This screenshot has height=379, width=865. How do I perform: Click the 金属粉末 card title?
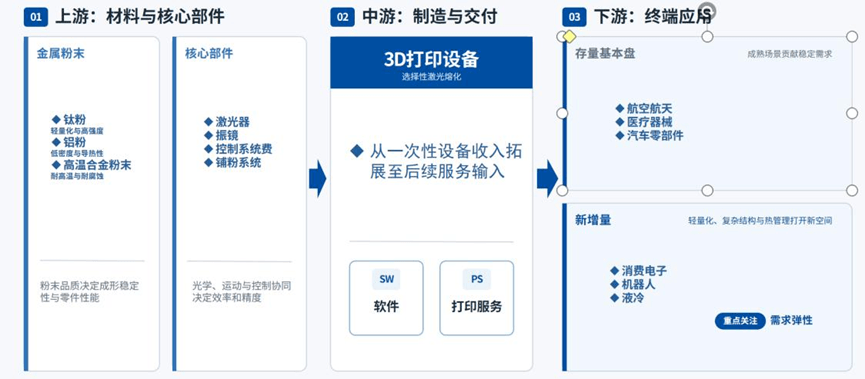pyautogui.click(x=61, y=54)
